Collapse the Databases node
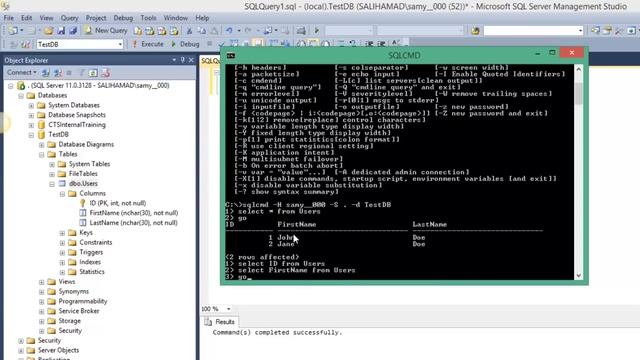640x360 pixels. tap(21, 96)
